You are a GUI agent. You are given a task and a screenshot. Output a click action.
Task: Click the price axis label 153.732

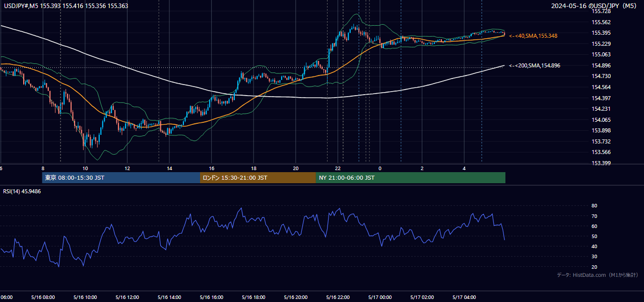pos(601,141)
